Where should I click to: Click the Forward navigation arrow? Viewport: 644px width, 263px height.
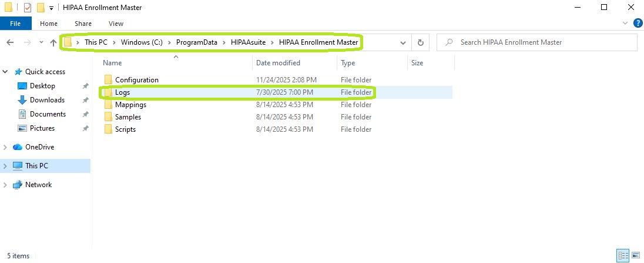point(28,42)
